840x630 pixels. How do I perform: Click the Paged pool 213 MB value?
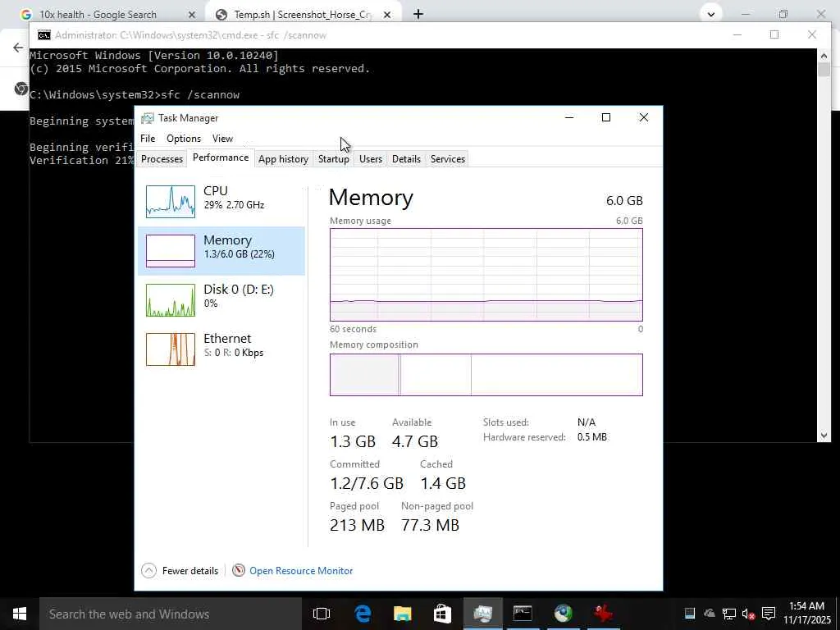pos(358,525)
